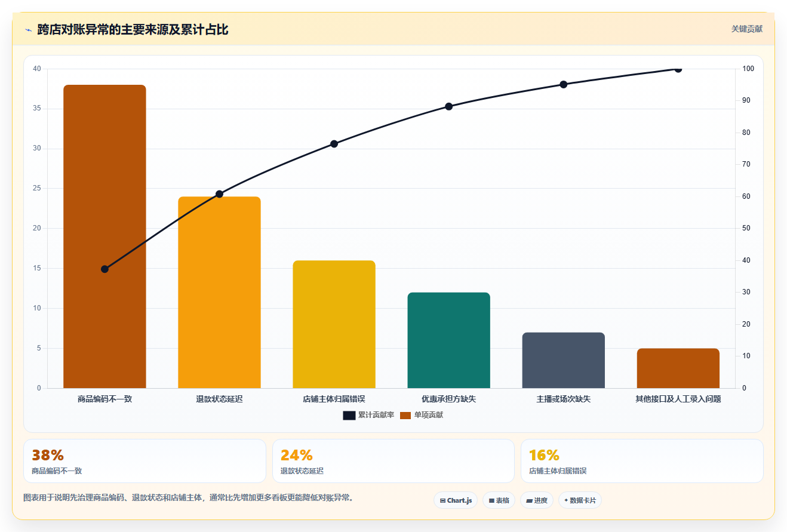
Task: Click the cumulative line point above 主播或场次缺失
Action: [563, 84]
